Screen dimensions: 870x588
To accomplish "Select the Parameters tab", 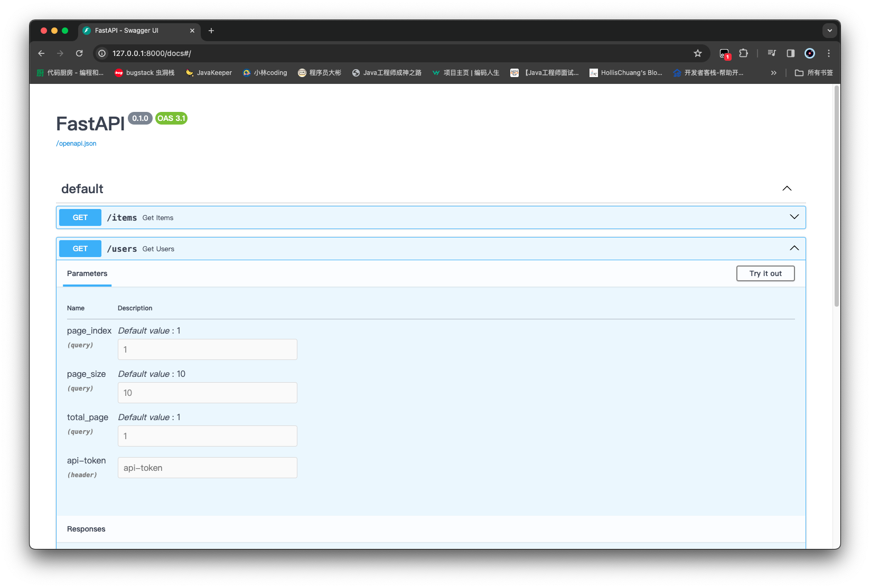I will [x=87, y=273].
